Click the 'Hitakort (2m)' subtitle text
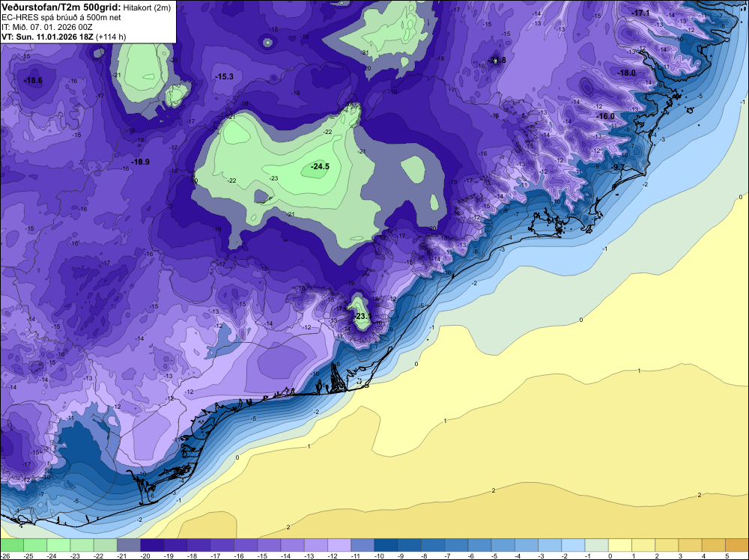The height and width of the screenshot is (560, 749). coord(146,7)
